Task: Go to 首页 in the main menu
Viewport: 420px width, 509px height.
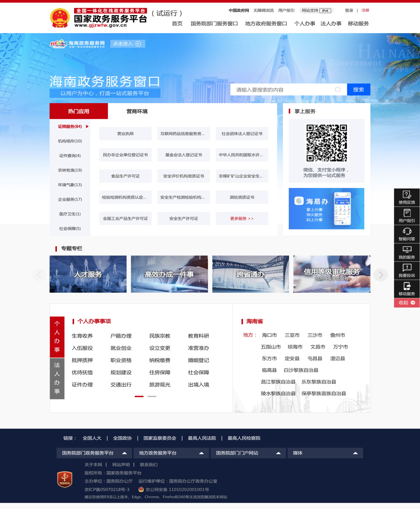Action: pos(177,24)
